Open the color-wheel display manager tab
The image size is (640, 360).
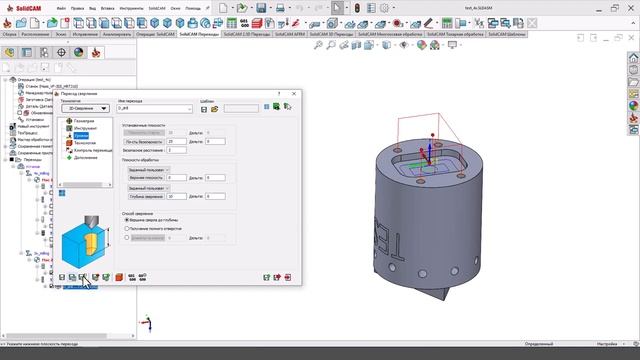coord(78,52)
